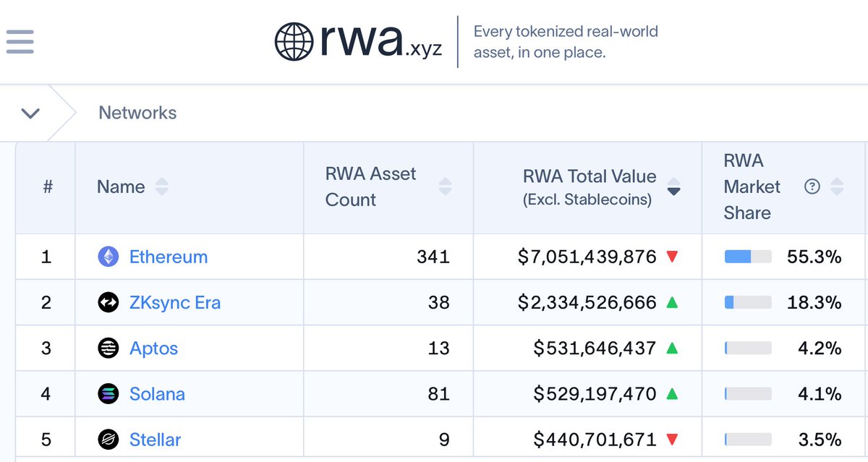Select Solana's asset count 81

[439, 393]
